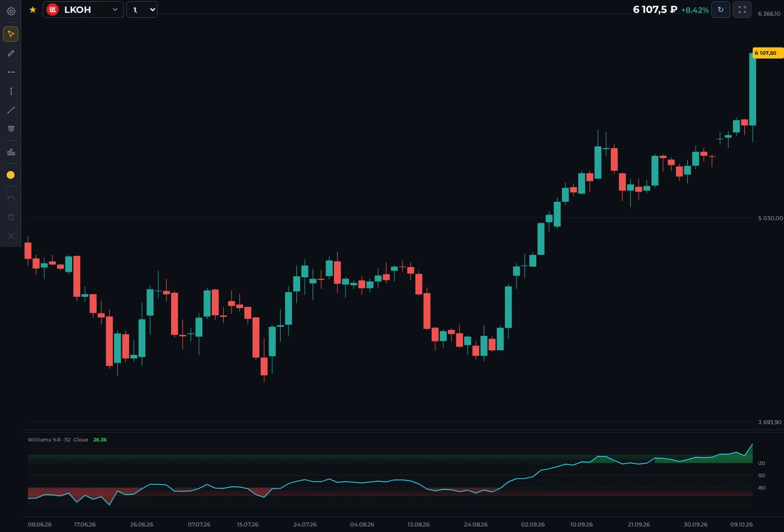The height and width of the screenshot is (532, 784).
Task: Click the 6 107,5 ₽ header price
Action: (x=655, y=9)
